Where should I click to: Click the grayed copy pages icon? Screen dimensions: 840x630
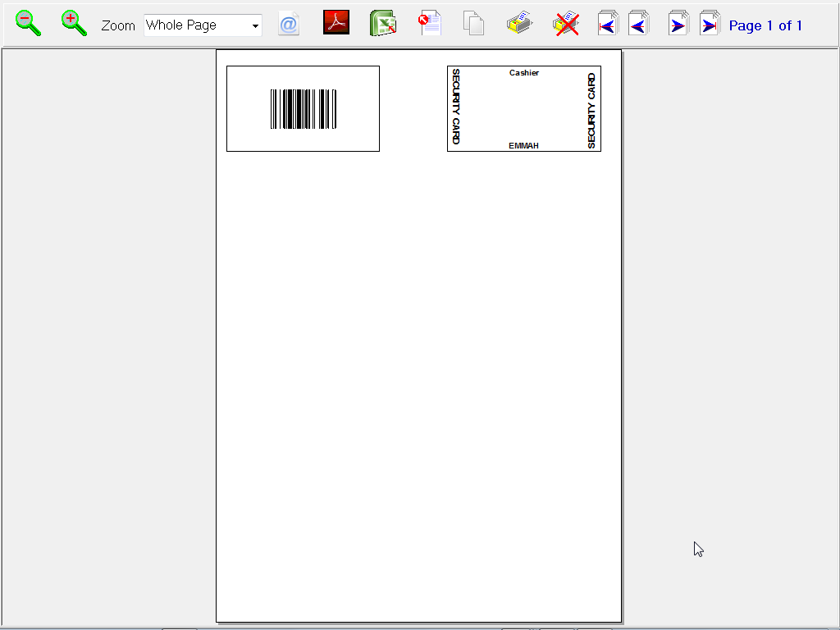pos(473,24)
